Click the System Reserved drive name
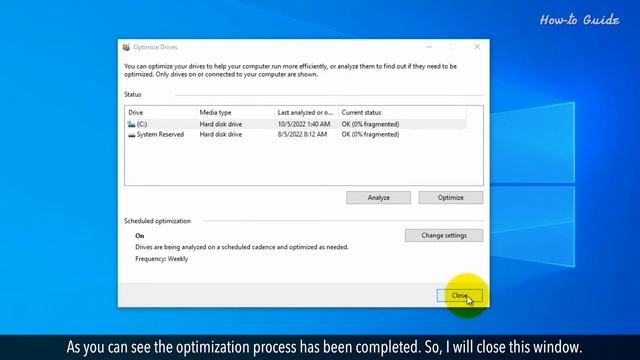The width and height of the screenshot is (640, 360). pyautogui.click(x=160, y=134)
